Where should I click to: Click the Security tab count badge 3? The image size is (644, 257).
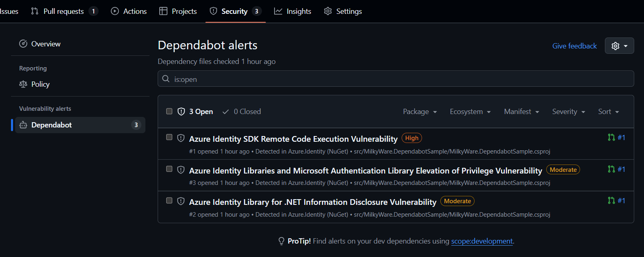click(x=256, y=11)
